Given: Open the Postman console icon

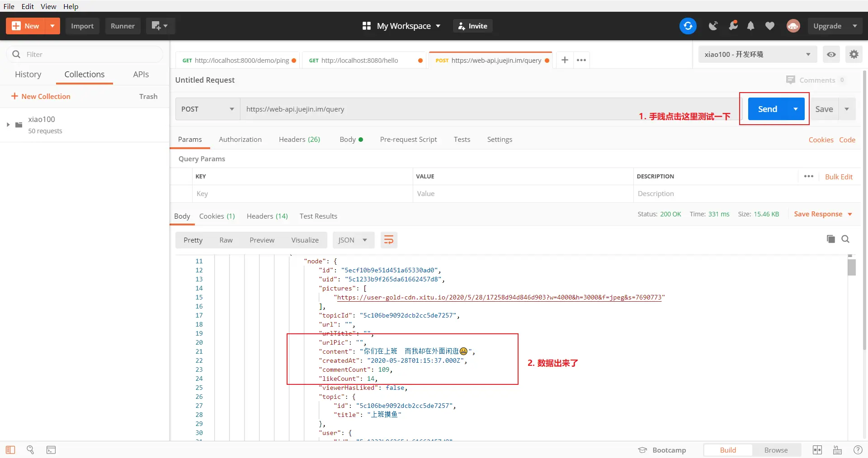Looking at the screenshot, I should 51,450.
